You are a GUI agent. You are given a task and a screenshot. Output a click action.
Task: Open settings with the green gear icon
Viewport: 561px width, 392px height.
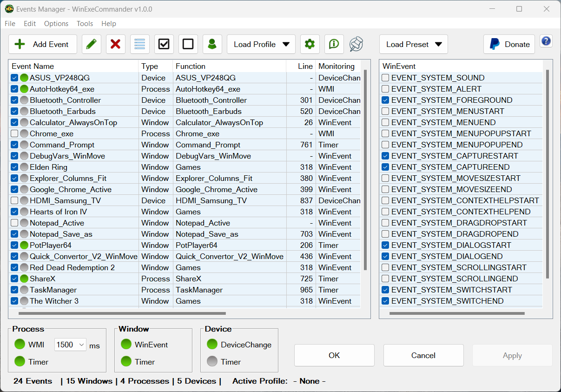coord(310,44)
